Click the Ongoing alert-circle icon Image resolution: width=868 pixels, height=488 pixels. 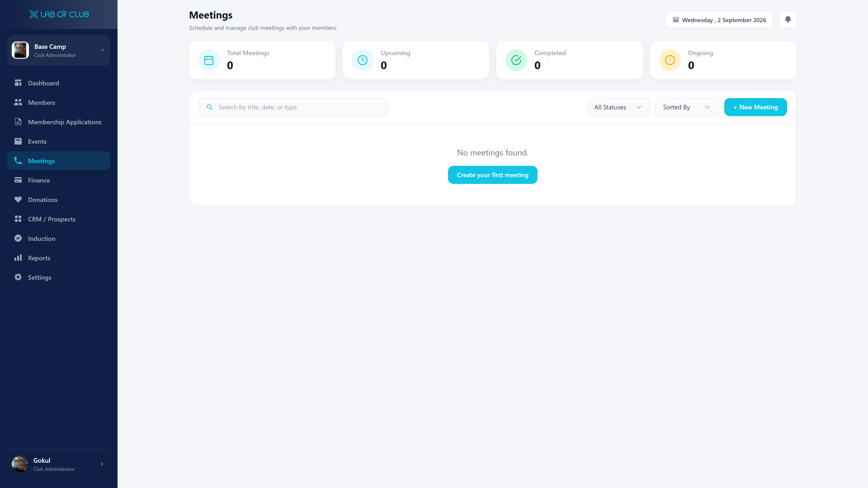click(670, 60)
